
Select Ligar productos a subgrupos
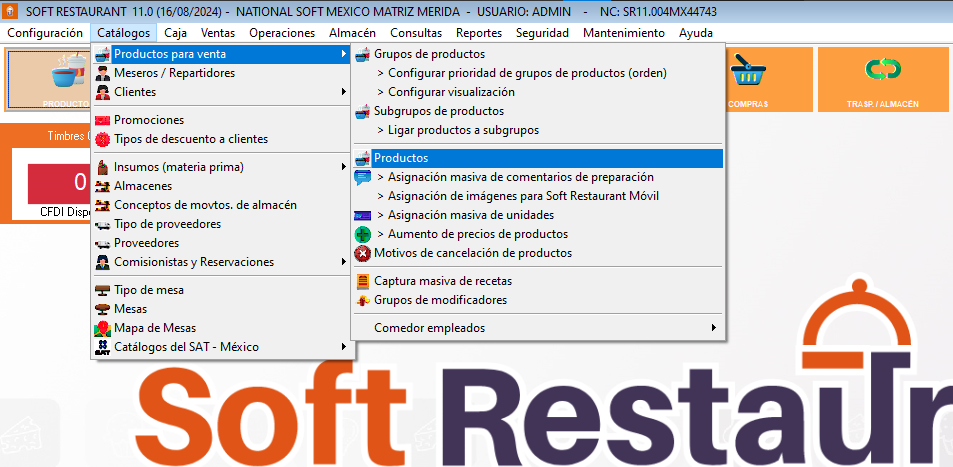tap(458, 130)
